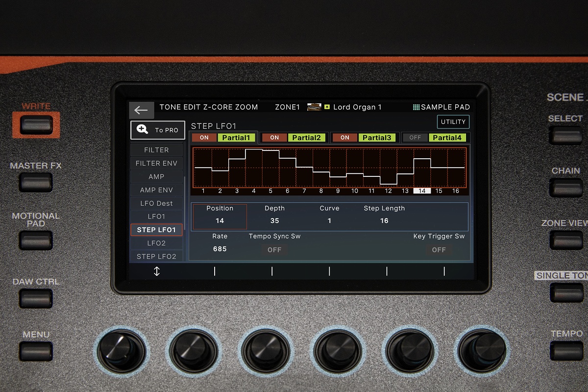
Task: Select the Partial3 tab
Action: 377,138
